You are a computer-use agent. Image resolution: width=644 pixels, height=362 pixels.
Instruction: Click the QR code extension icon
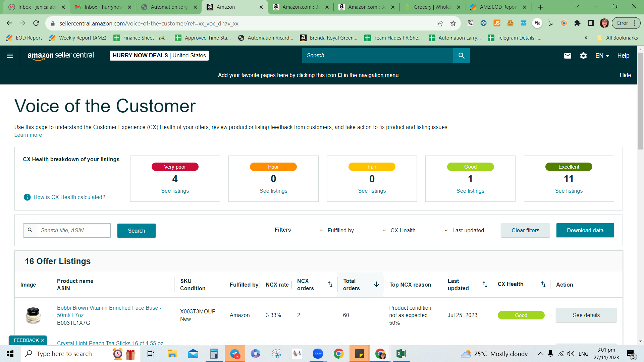coord(470,23)
